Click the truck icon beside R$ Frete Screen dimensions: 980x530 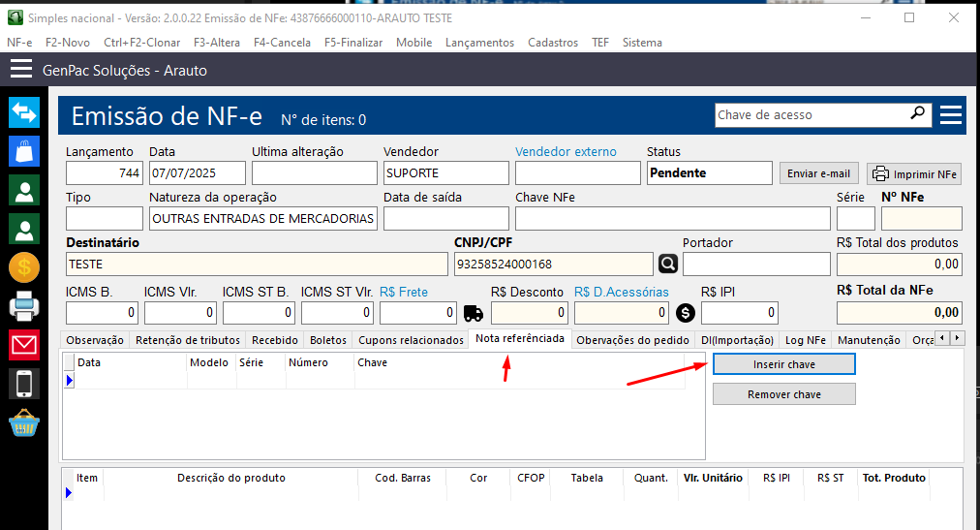(x=474, y=313)
